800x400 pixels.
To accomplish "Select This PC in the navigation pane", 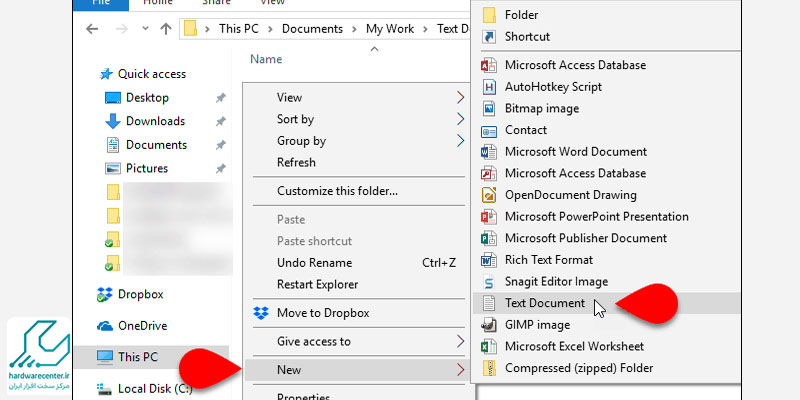I will [x=138, y=356].
